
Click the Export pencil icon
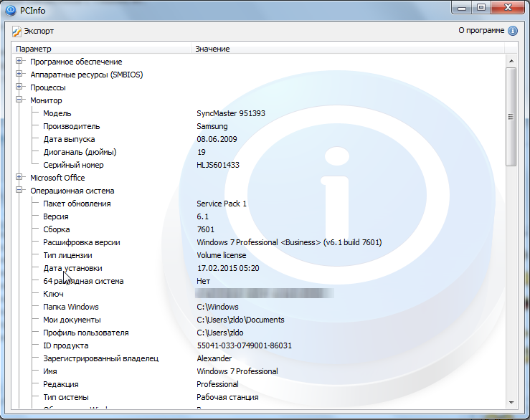click(x=17, y=31)
